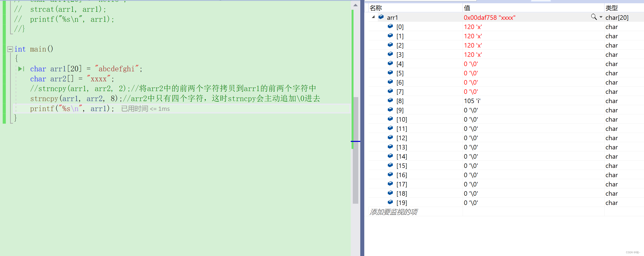Viewport: 644px width, 256px height.
Task: Click the editor scrollbar up arrow
Action: point(355,5)
